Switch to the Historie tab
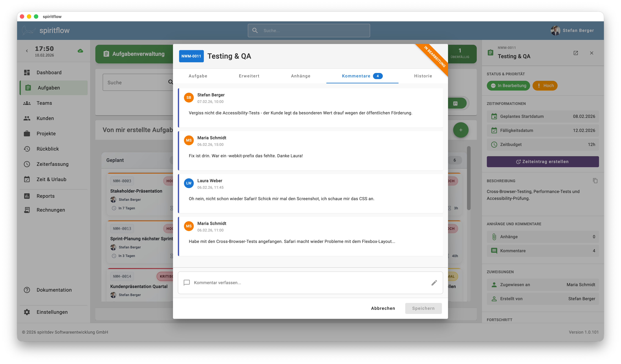 (423, 76)
